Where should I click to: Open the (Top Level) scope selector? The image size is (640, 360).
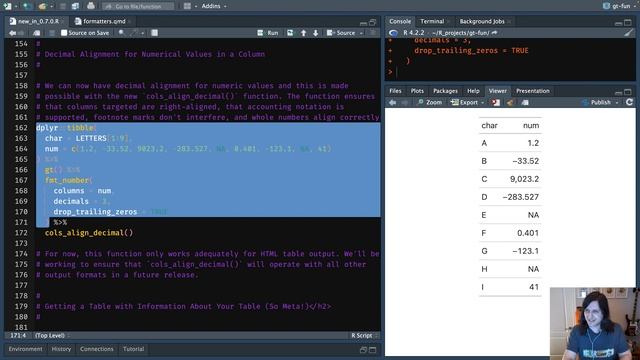tap(52, 336)
